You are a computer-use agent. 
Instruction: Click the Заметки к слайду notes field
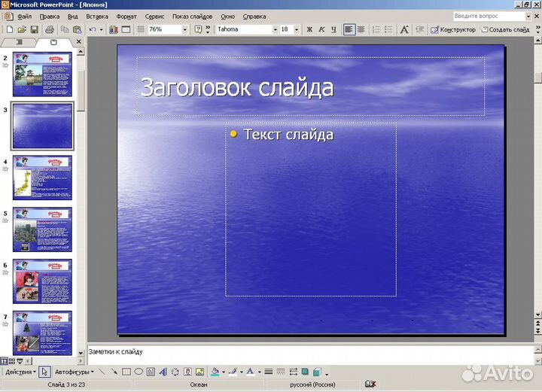point(311,354)
